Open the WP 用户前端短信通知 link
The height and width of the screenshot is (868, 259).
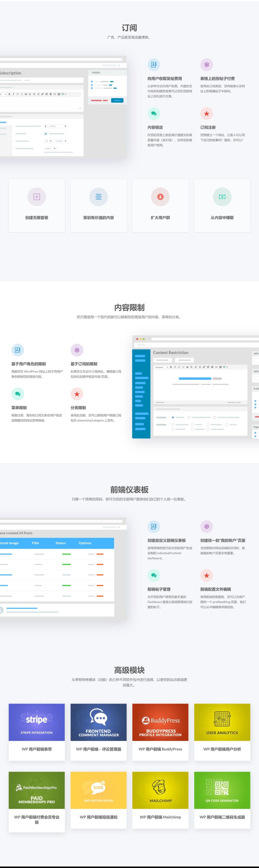click(x=99, y=817)
